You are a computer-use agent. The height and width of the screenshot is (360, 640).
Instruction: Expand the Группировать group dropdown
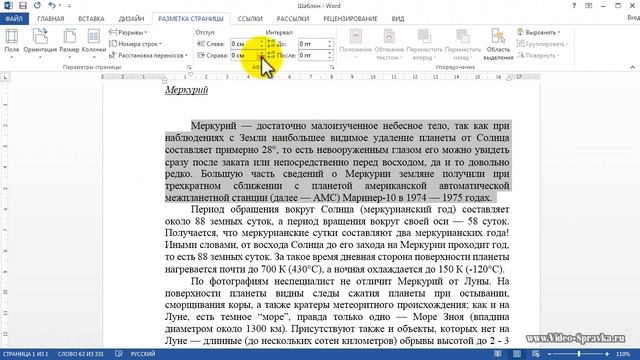pos(542,44)
